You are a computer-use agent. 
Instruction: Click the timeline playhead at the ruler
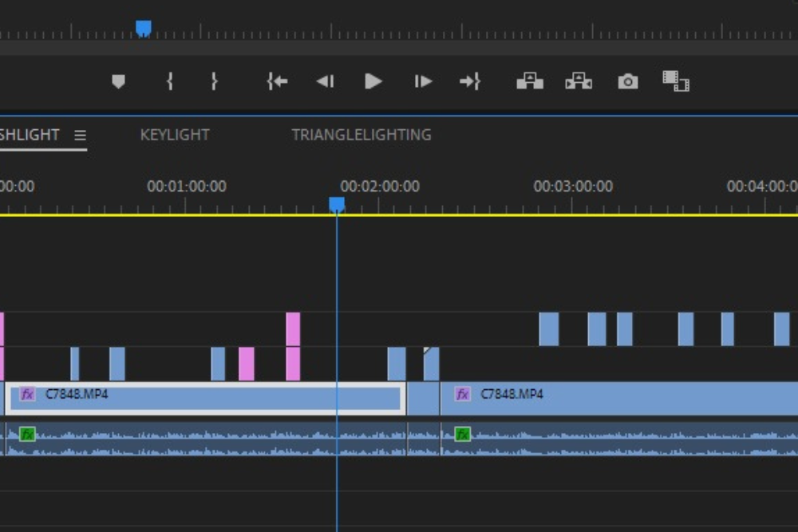pyautogui.click(x=337, y=205)
